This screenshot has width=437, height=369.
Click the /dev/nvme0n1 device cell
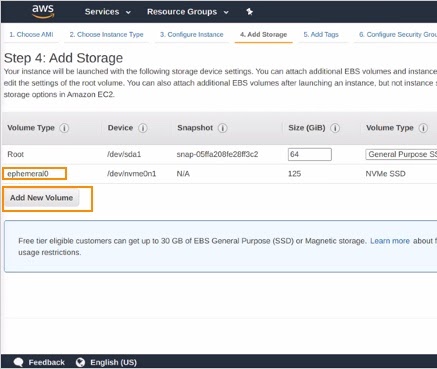131,174
